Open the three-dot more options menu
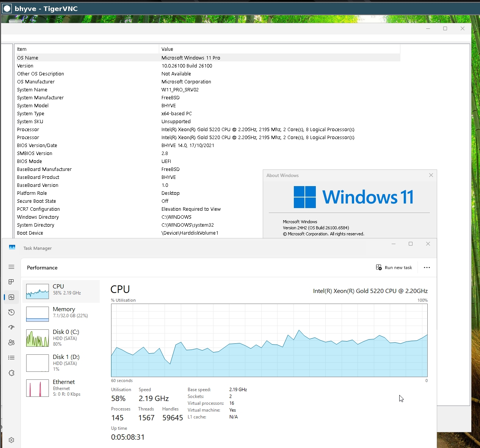480x448 pixels. tap(427, 268)
